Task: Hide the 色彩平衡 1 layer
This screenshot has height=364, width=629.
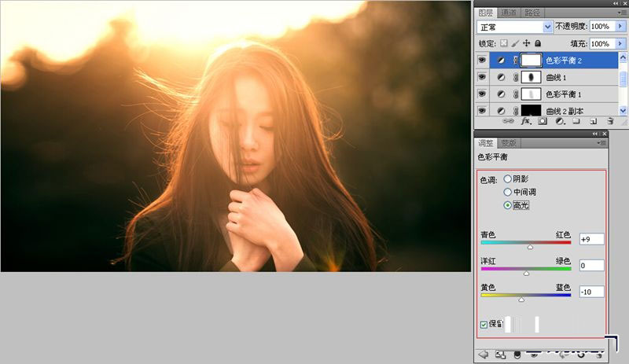Action: pos(482,94)
